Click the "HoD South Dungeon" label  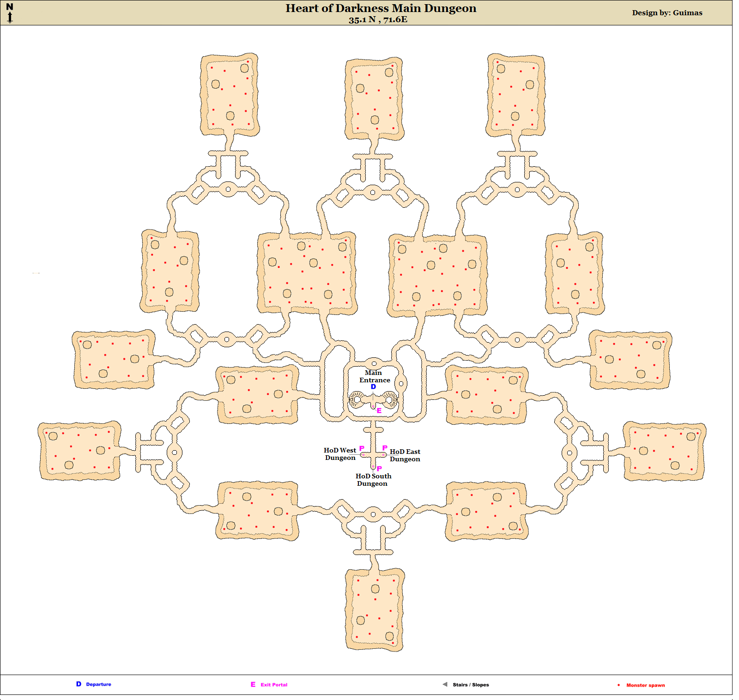(x=373, y=480)
